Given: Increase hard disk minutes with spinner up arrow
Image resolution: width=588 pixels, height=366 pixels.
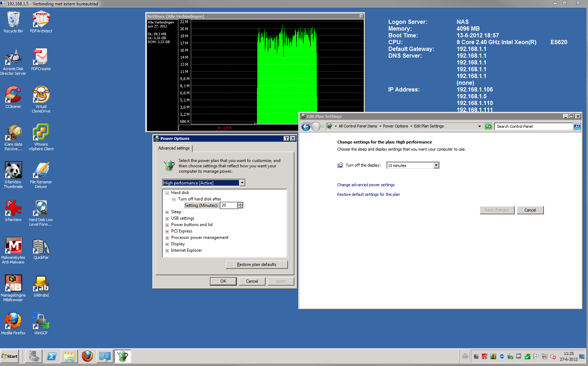Looking at the screenshot, I should (x=241, y=204).
